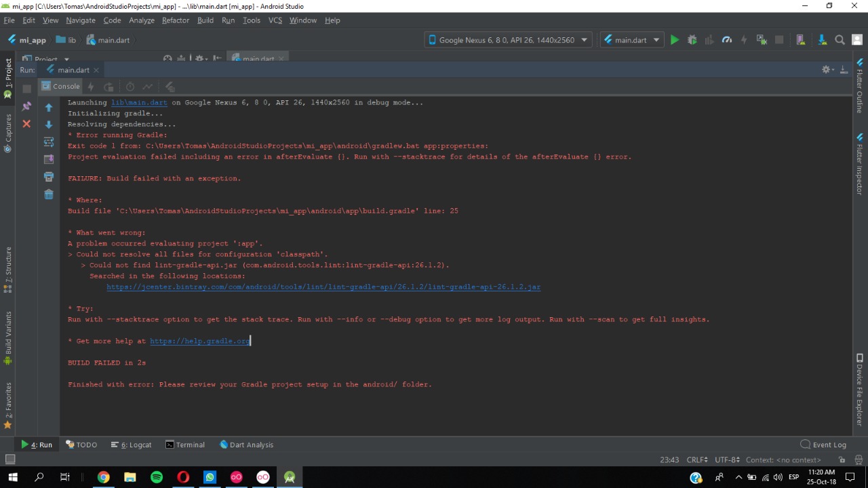Open the Terminal tool window
Image resolution: width=868 pixels, height=488 pixels.
click(x=185, y=445)
